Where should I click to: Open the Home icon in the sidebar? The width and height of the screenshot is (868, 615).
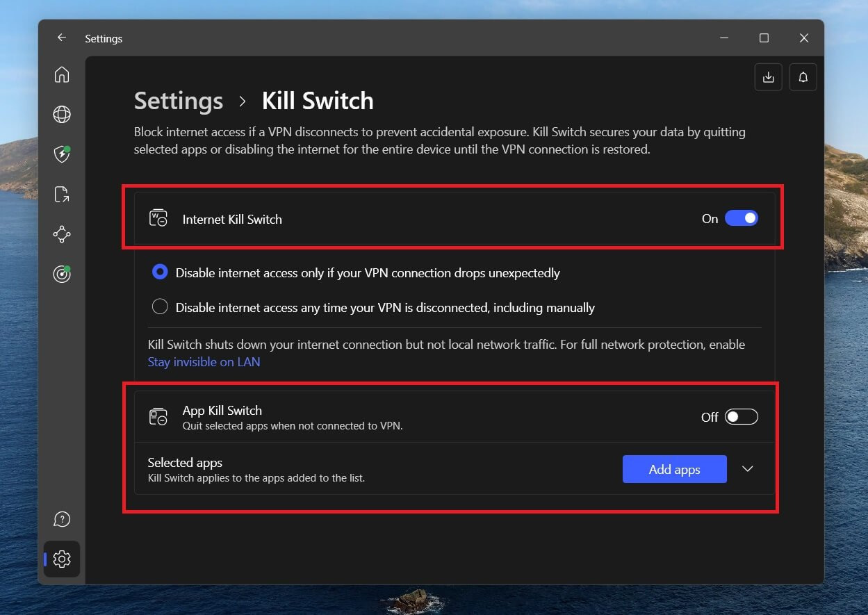click(x=62, y=74)
